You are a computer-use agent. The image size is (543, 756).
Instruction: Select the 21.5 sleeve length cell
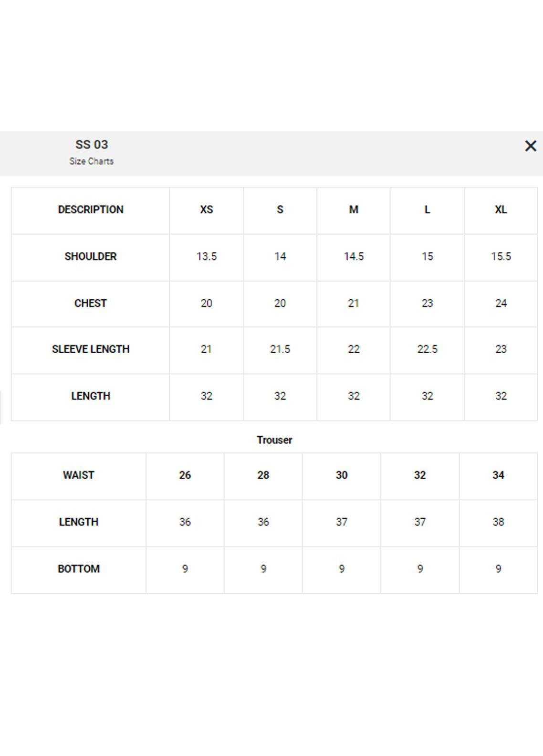[280, 349]
